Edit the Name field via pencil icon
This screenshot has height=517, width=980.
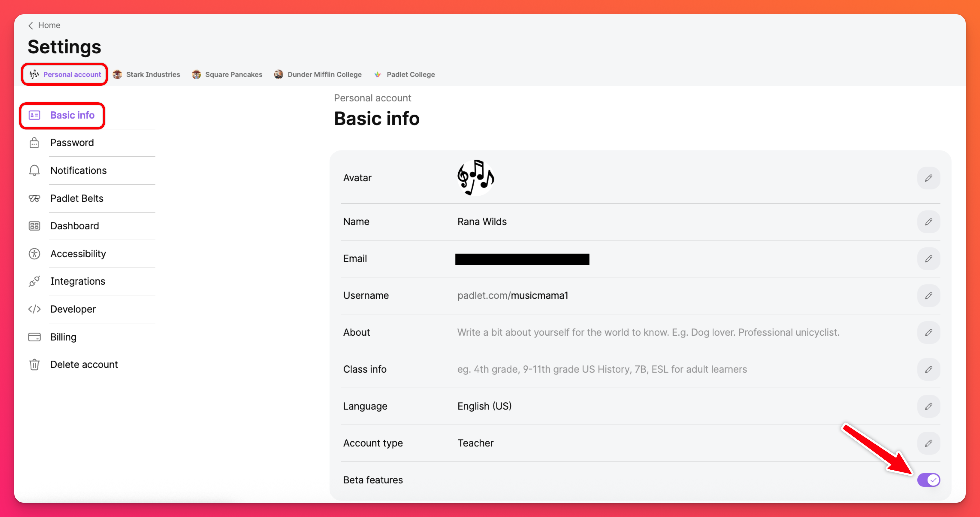tap(928, 222)
